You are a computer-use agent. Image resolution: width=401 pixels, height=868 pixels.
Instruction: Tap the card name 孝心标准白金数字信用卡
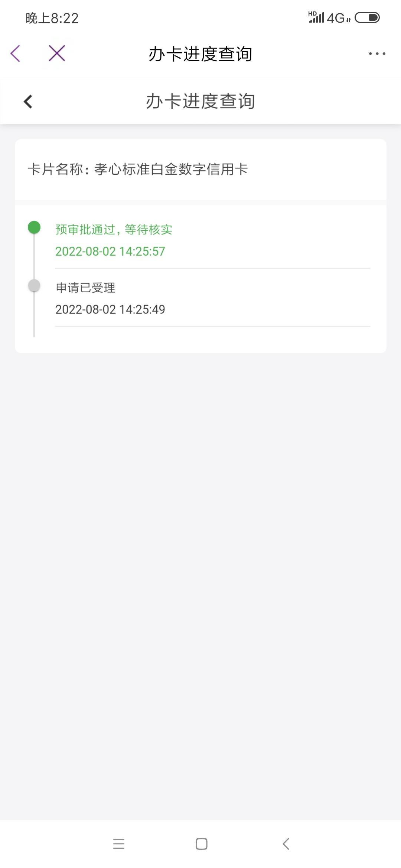click(171, 169)
